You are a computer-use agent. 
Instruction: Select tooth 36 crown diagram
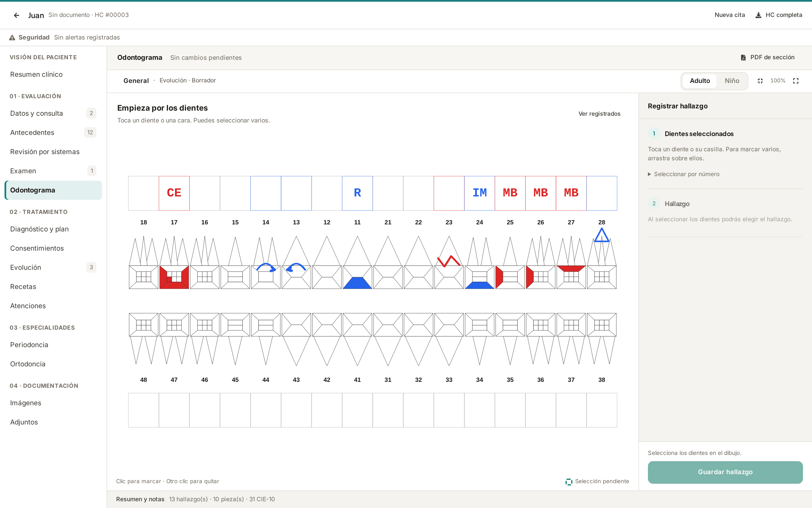pos(540,325)
